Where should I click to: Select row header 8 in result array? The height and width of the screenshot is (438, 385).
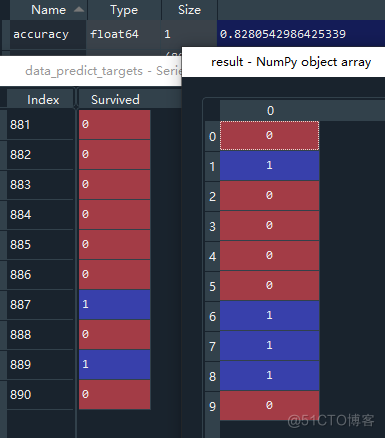[212, 376]
